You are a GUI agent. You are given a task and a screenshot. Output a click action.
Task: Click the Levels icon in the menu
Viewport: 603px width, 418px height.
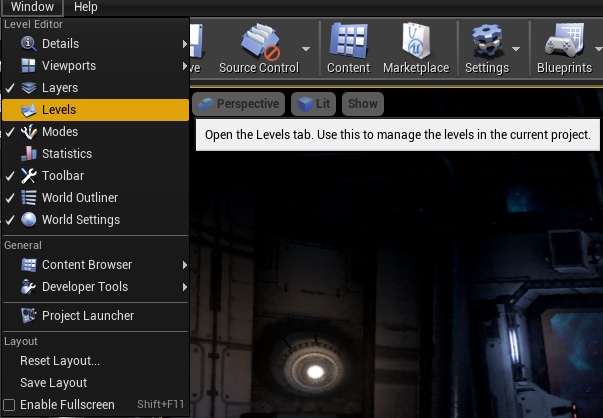click(28, 110)
